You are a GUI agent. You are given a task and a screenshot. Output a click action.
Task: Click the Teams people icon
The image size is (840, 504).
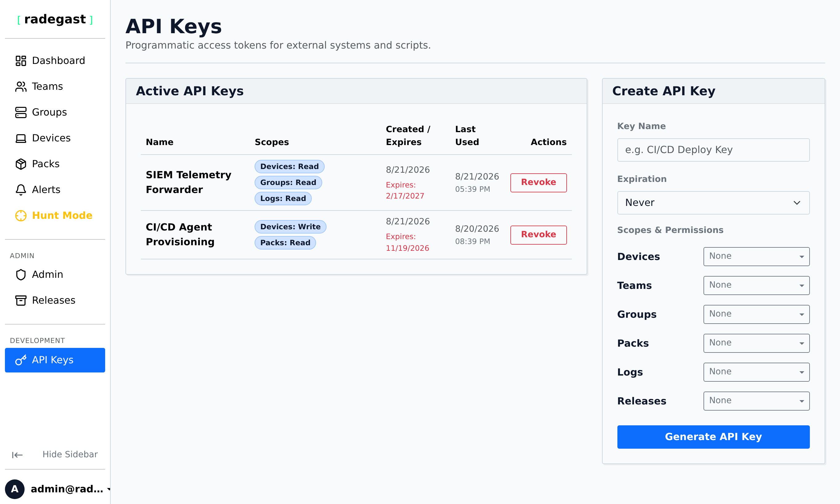(21, 87)
